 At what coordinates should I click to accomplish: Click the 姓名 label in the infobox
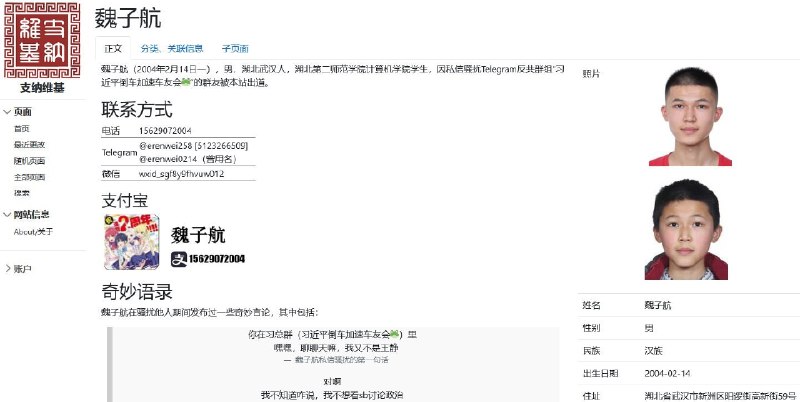(x=591, y=305)
